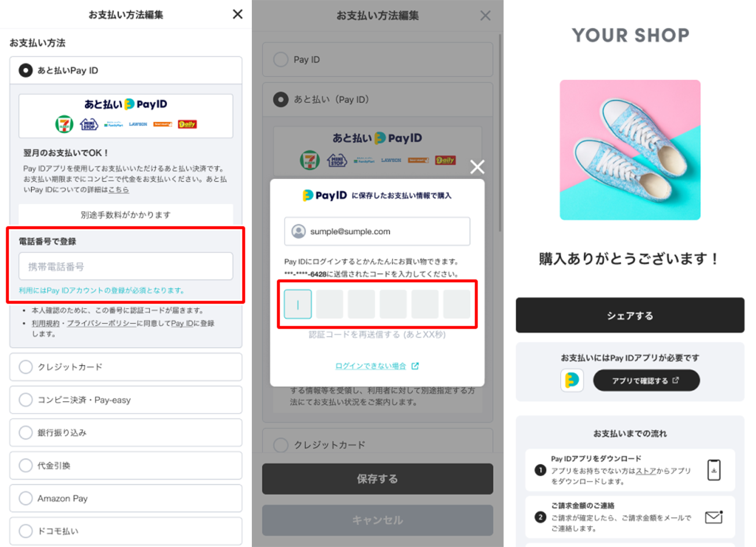The image size is (756, 547).
Task: Click the Daily Yamazaki logo in middle panel
Action: click(445, 160)
